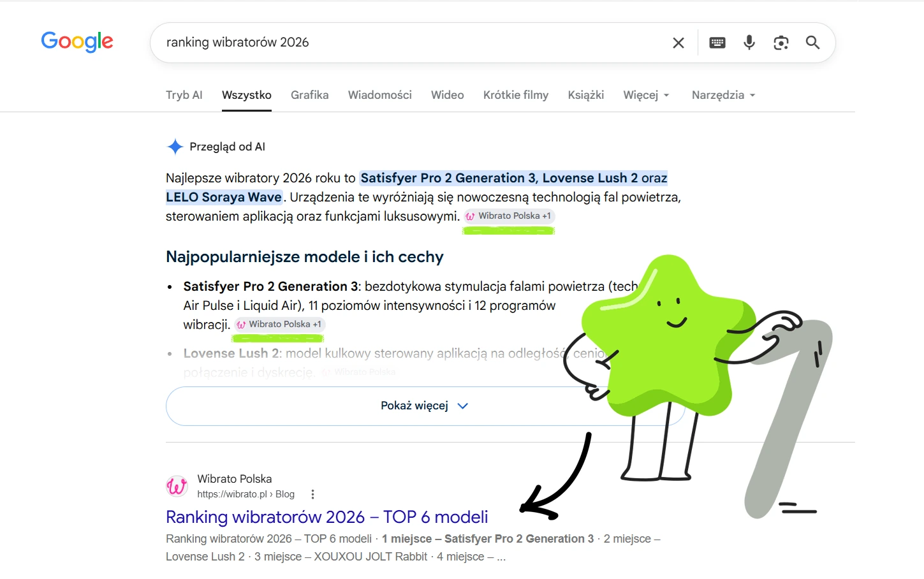Open the Wibrato Polska +1 source chip after luksusowymi
924x579 pixels.
point(509,216)
